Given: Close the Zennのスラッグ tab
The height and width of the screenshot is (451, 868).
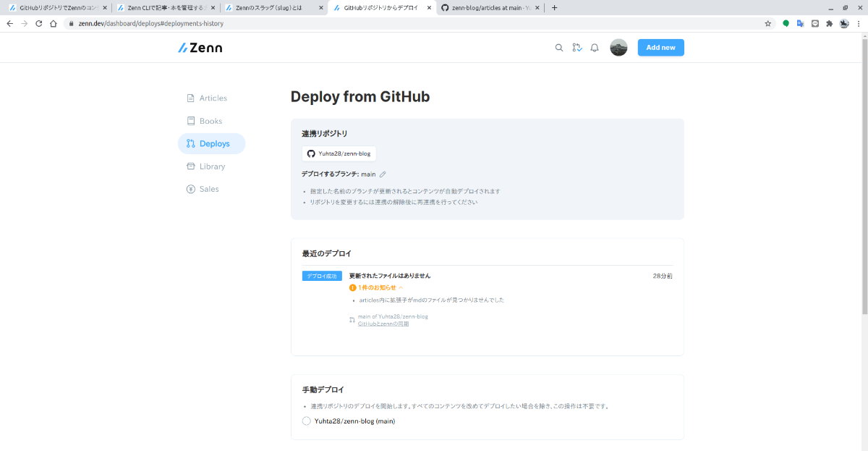Looking at the screenshot, I should click(321, 7).
